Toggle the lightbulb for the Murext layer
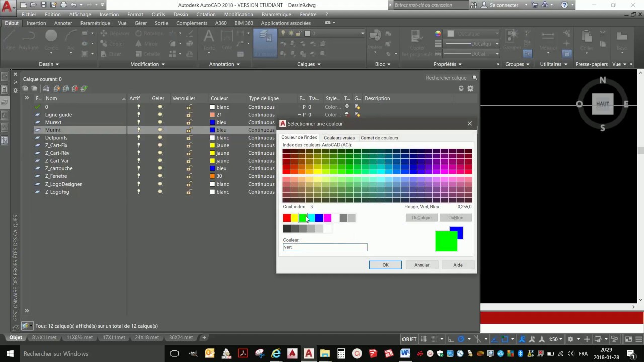This screenshot has width=644, height=362. pyautogui.click(x=139, y=122)
